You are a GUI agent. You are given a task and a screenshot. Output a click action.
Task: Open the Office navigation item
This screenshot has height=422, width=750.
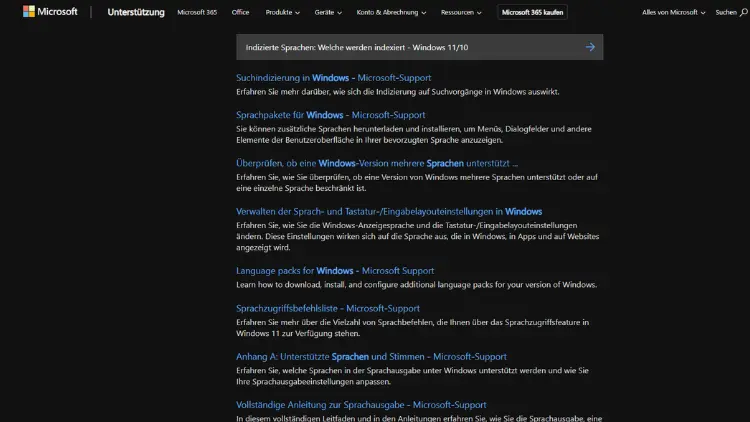pyautogui.click(x=240, y=12)
